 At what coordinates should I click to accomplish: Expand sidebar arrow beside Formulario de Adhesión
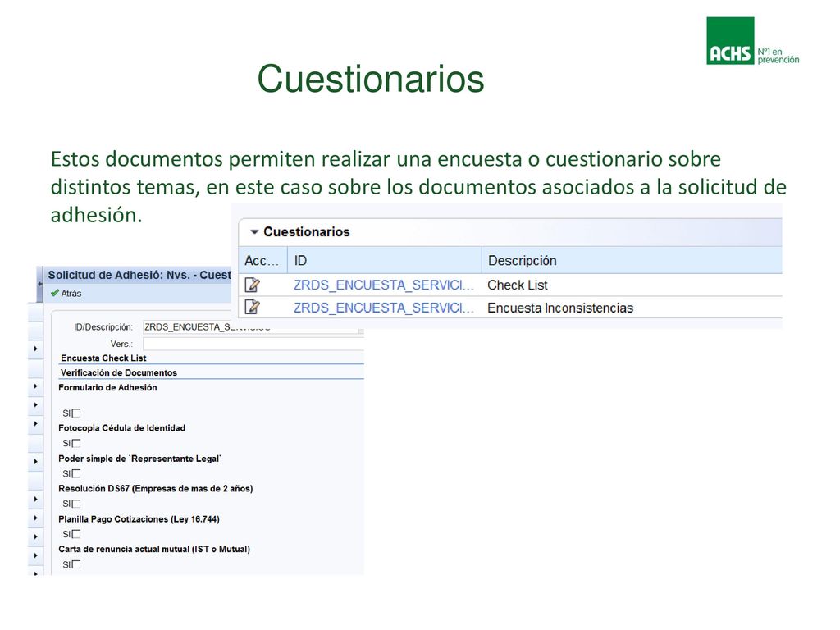[x=36, y=386]
